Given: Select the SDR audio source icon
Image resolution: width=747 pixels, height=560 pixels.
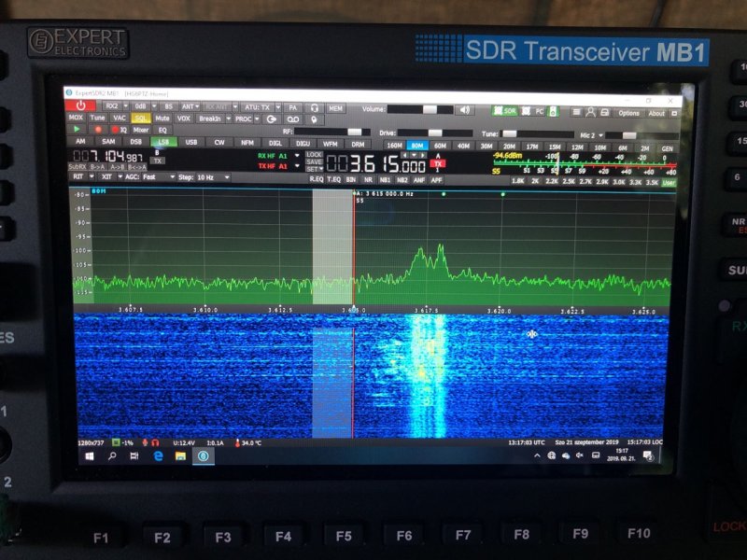Looking at the screenshot, I should point(504,111).
